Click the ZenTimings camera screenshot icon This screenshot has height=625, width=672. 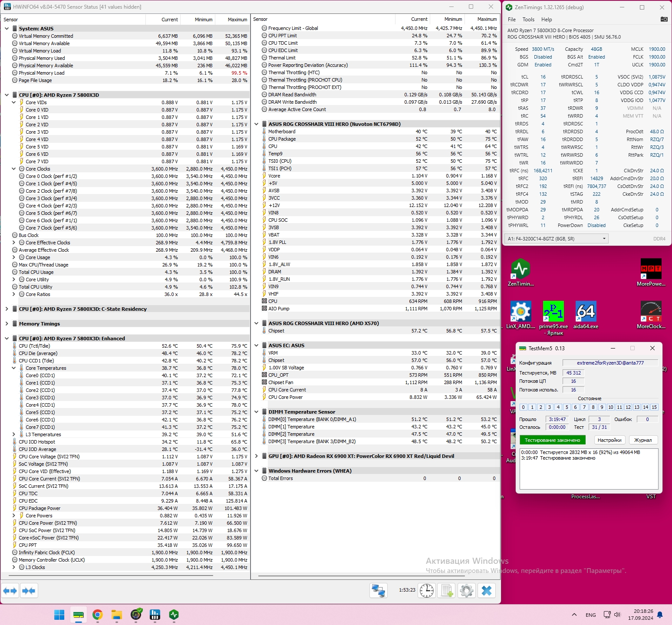664,19
